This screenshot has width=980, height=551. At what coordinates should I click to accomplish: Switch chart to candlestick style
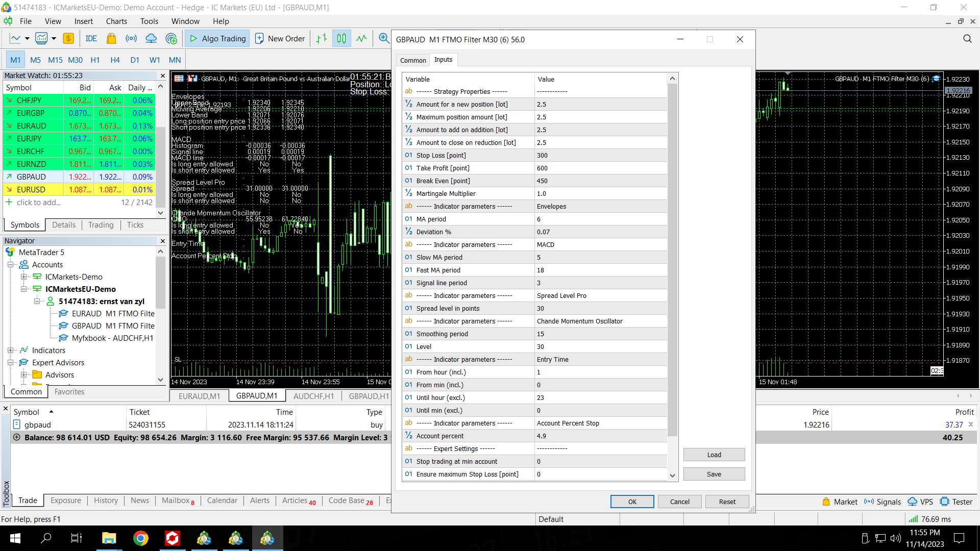click(x=341, y=38)
